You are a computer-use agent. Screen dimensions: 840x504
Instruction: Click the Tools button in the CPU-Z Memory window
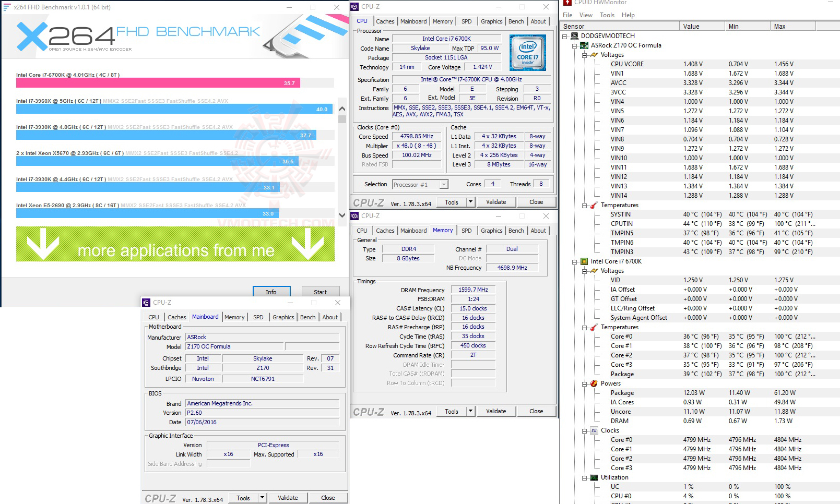click(452, 411)
